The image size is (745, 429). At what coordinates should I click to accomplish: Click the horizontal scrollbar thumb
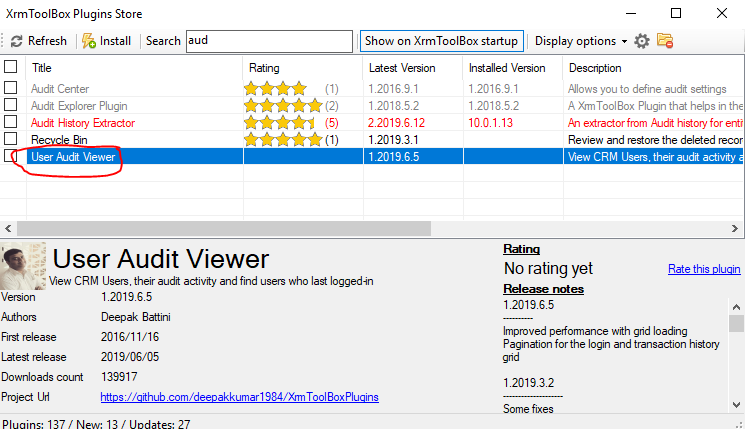(224, 229)
